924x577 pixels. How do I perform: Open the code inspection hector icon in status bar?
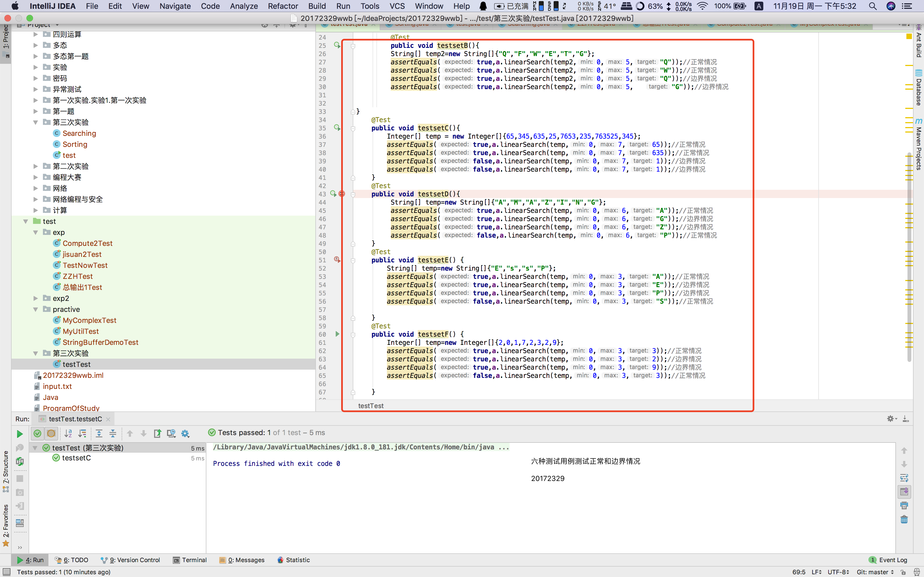917,572
